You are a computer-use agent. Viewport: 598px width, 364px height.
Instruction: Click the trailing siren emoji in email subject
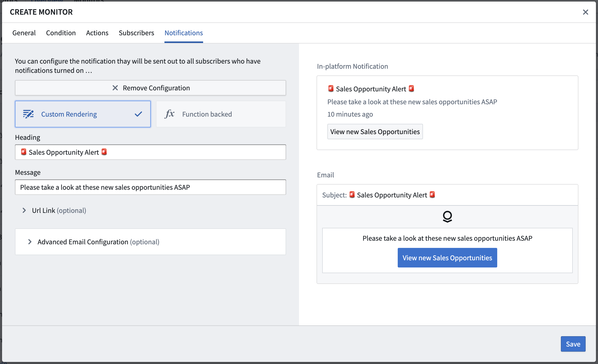pos(432,195)
